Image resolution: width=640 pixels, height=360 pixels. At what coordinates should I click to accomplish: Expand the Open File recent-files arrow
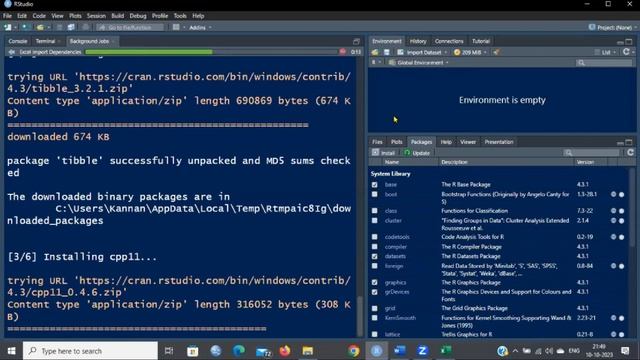[48, 27]
